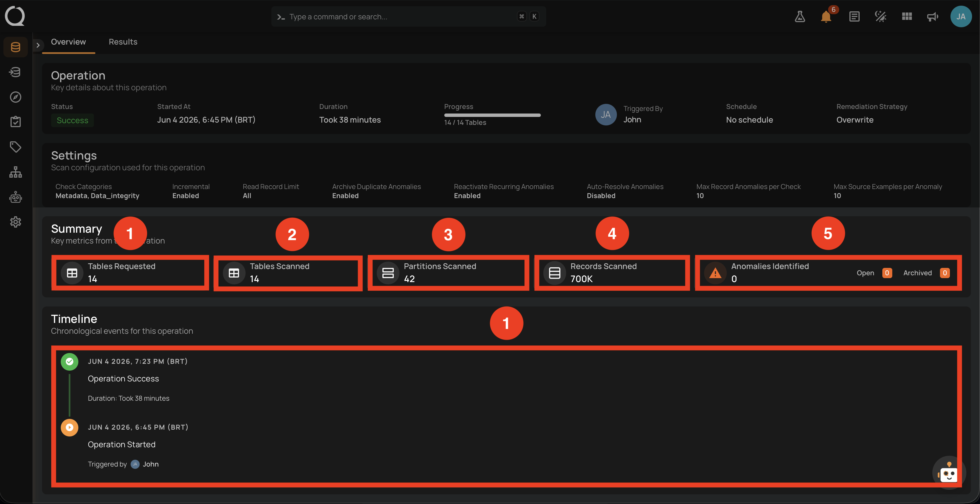The image size is (980, 504).
Task: Click the orange Operation Started timeline marker
Action: tap(70, 427)
